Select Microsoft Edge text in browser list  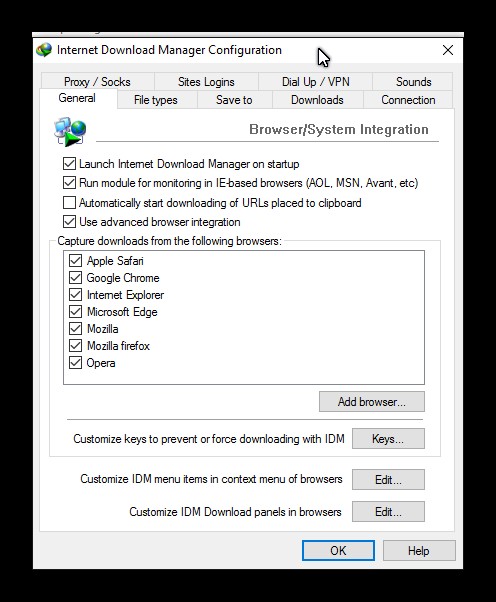point(122,312)
